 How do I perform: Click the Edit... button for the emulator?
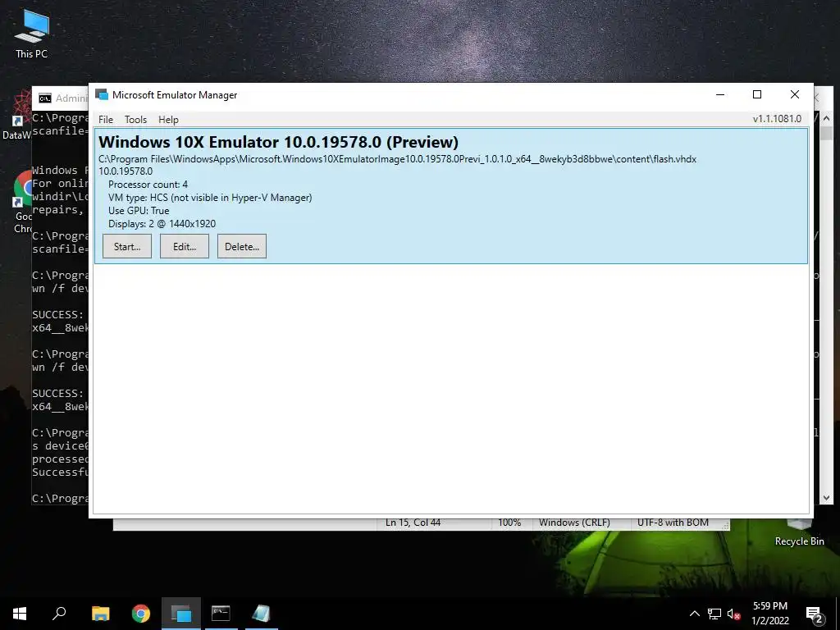point(185,246)
